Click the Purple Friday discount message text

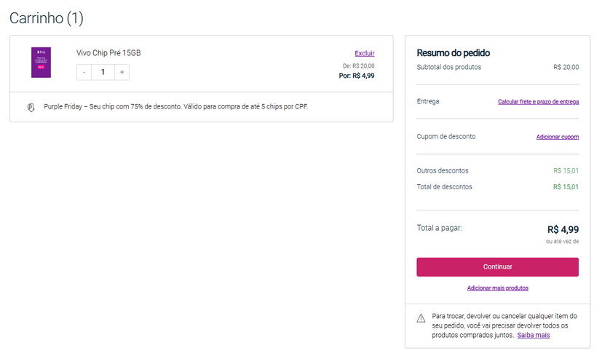pos(175,107)
